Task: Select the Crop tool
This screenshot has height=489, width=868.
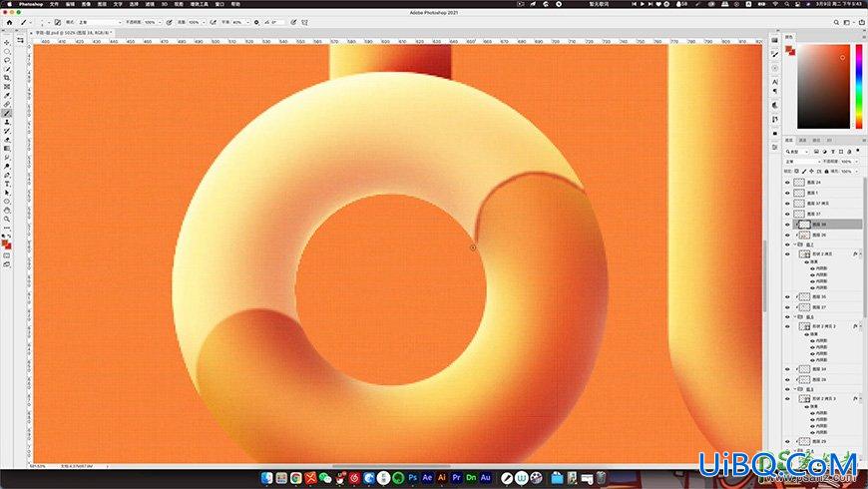Action: tap(7, 78)
